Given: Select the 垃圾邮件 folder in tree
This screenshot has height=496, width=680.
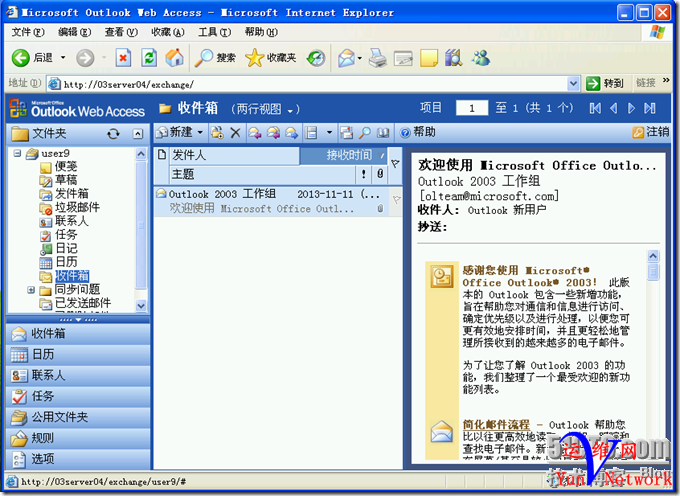Looking at the screenshot, I should click(77, 207).
